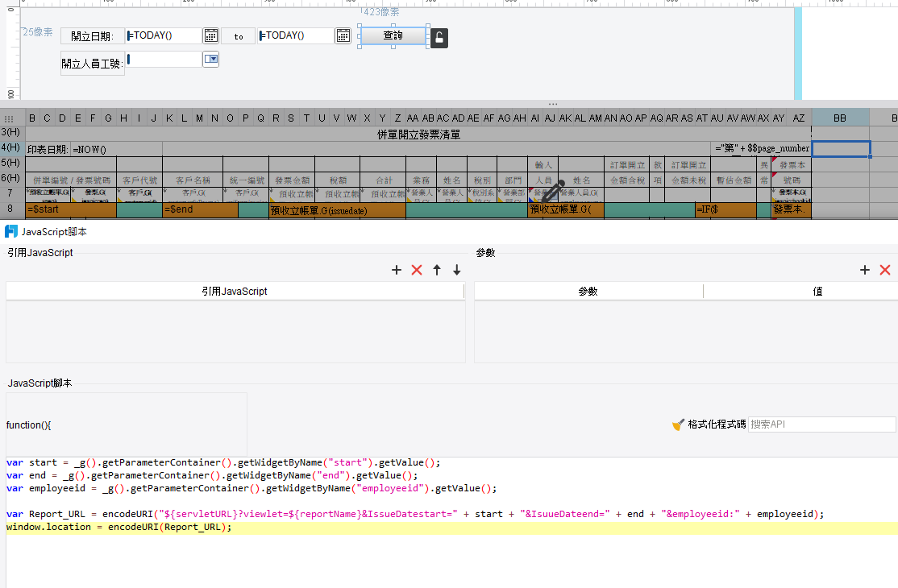Delete the selected 參數 row with red X
Screen dimensions: 898x588
click(x=885, y=270)
